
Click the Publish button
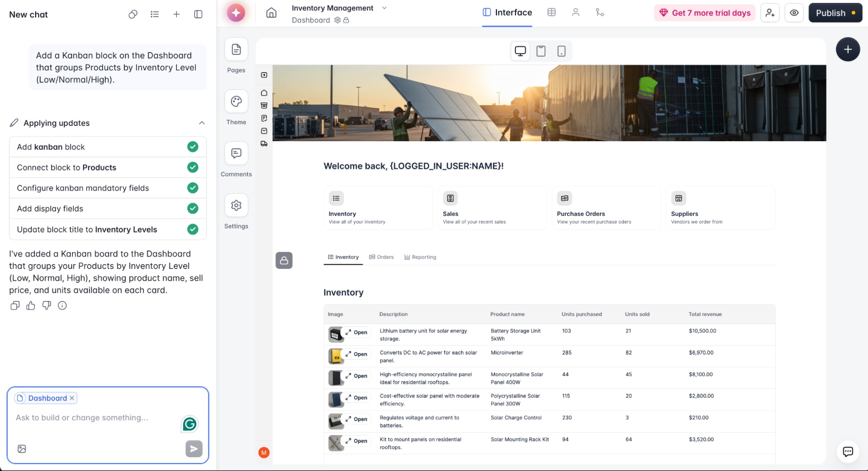pos(835,13)
